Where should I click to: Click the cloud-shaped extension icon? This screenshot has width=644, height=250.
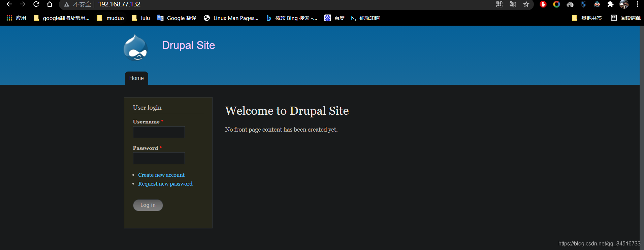[570, 4]
